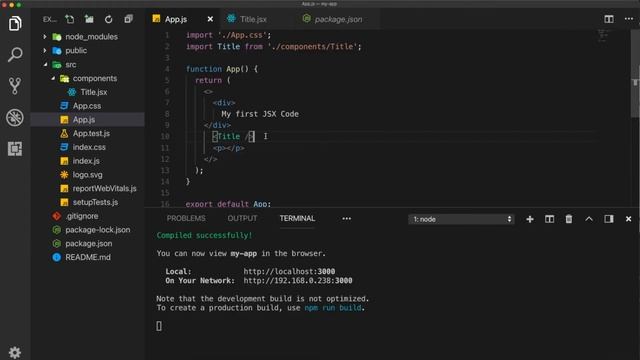Expand the node_modules folder
Viewport: 640px width, 360px height.
(87, 37)
